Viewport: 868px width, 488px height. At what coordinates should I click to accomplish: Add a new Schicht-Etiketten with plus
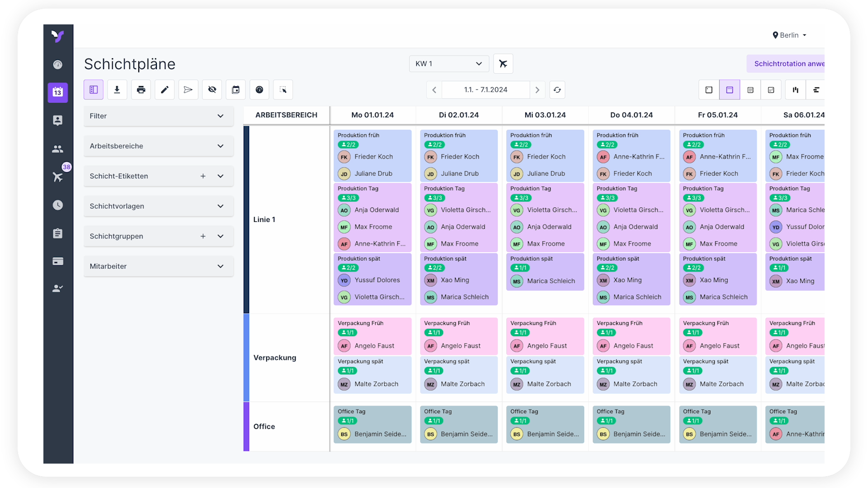coord(203,176)
